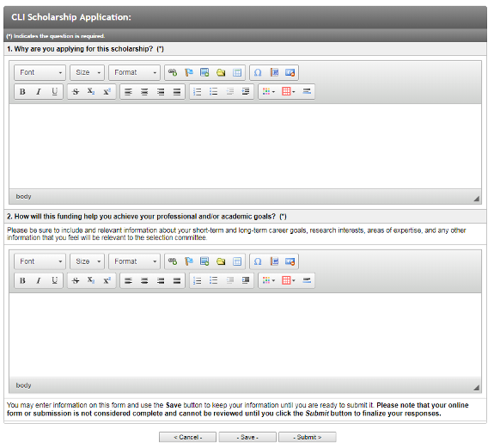Apply Underline in first question editor
Viewport: 494px width, 448px height.
(x=54, y=92)
